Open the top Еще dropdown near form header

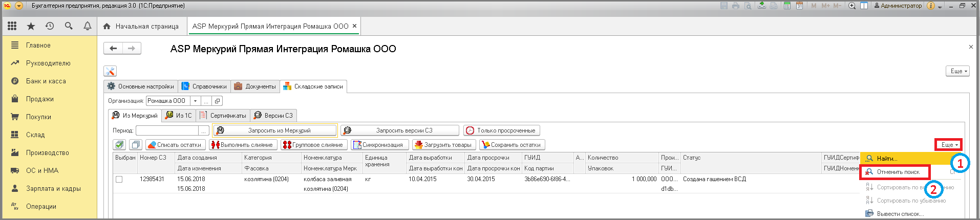[957, 71]
